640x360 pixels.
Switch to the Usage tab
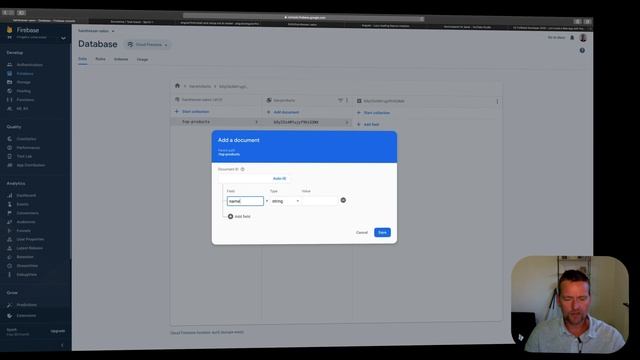[142, 60]
